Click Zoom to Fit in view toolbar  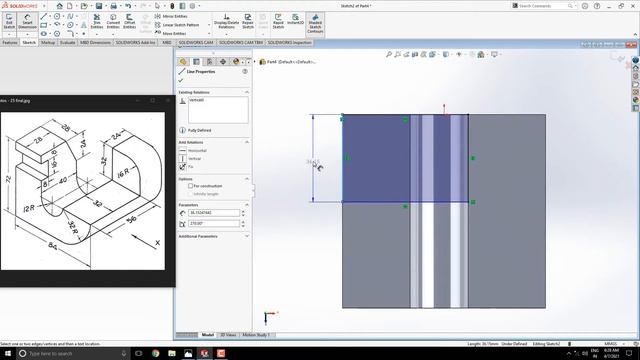(x=389, y=54)
